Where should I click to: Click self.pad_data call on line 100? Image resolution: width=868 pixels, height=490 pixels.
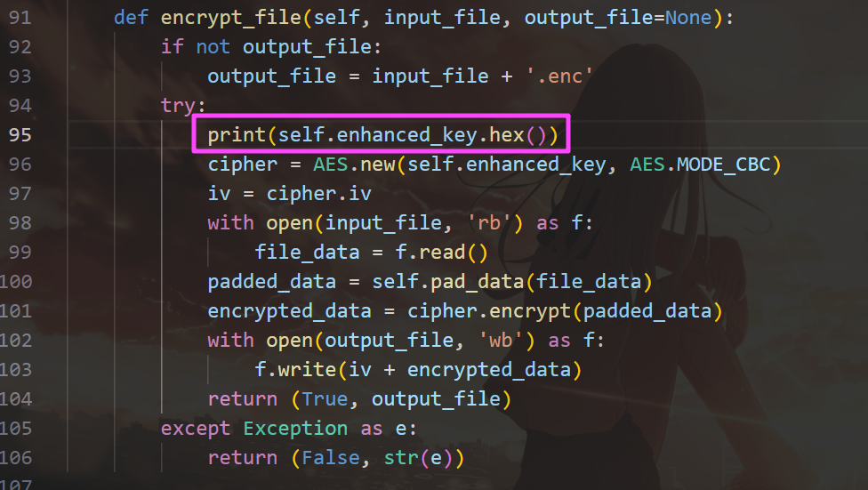[447, 281]
